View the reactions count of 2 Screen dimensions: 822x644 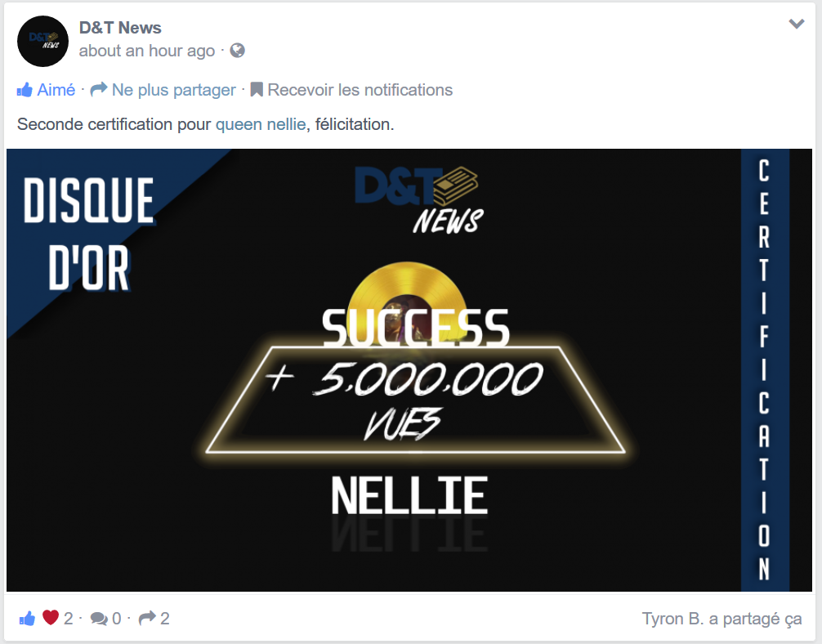68,619
